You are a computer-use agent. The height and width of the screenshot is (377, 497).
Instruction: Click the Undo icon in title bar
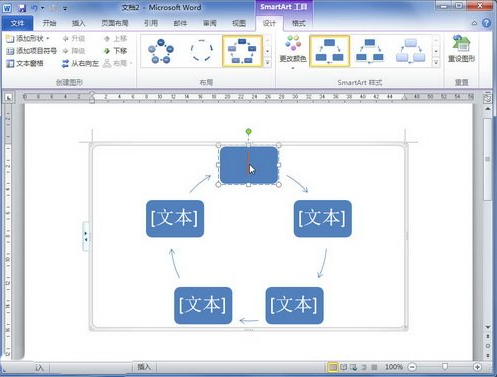(x=34, y=8)
